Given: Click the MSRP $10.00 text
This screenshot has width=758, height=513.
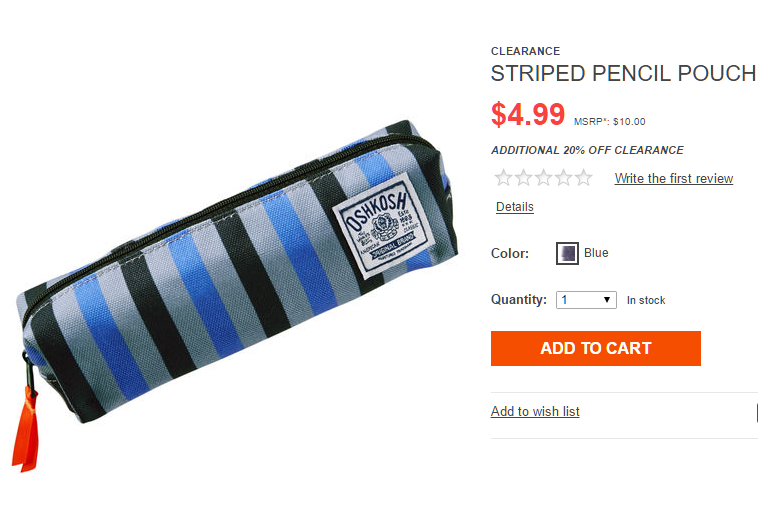Looking at the screenshot, I should pos(610,122).
